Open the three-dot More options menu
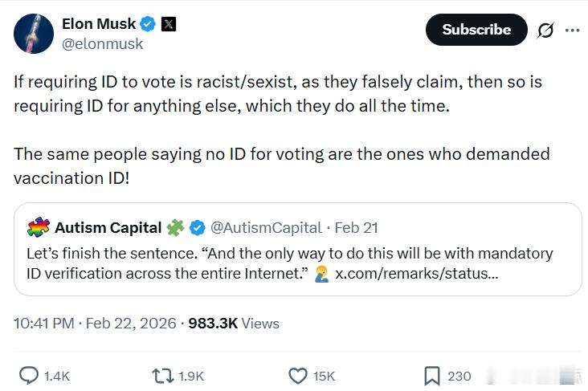This screenshot has height=391, width=588. click(572, 31)
